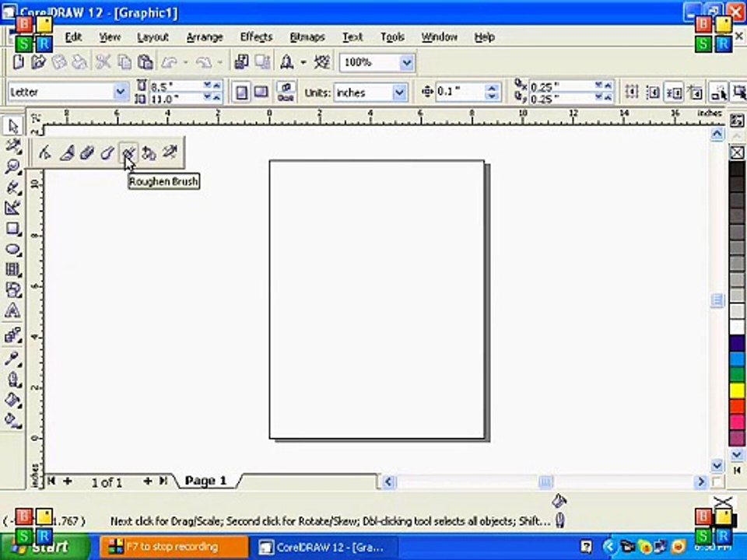Open the Shape Edit flyout in toolbox

coord(13,146)
